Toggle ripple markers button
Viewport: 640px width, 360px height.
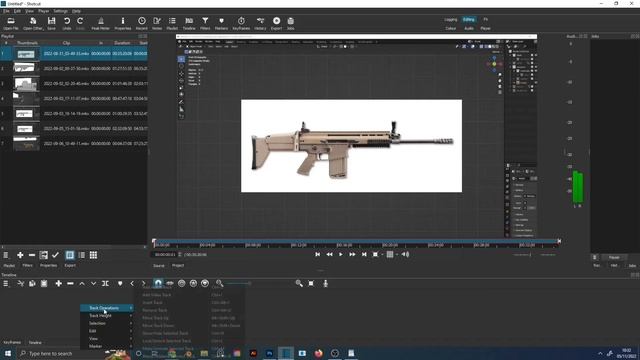[205, 283]
